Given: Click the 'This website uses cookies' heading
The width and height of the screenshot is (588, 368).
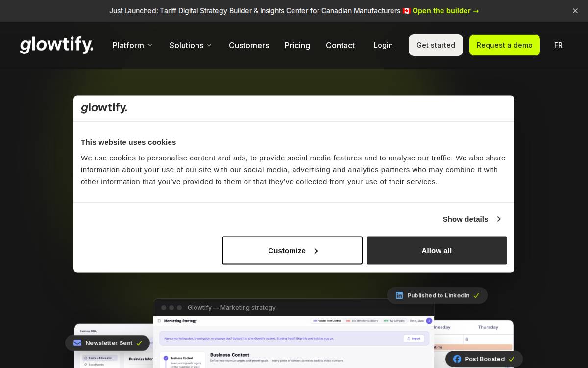Looking at the screenshot, I should pyautogui.click(x=128, y=142).
